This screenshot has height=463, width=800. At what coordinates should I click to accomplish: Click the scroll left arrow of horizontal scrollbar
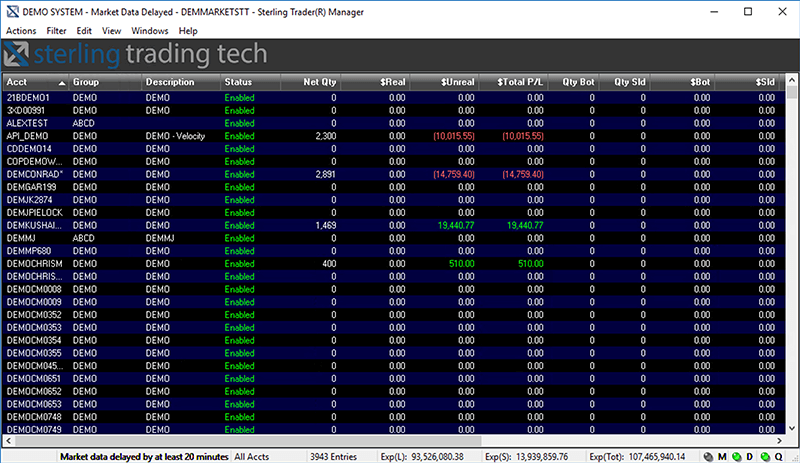coord(9,441)
